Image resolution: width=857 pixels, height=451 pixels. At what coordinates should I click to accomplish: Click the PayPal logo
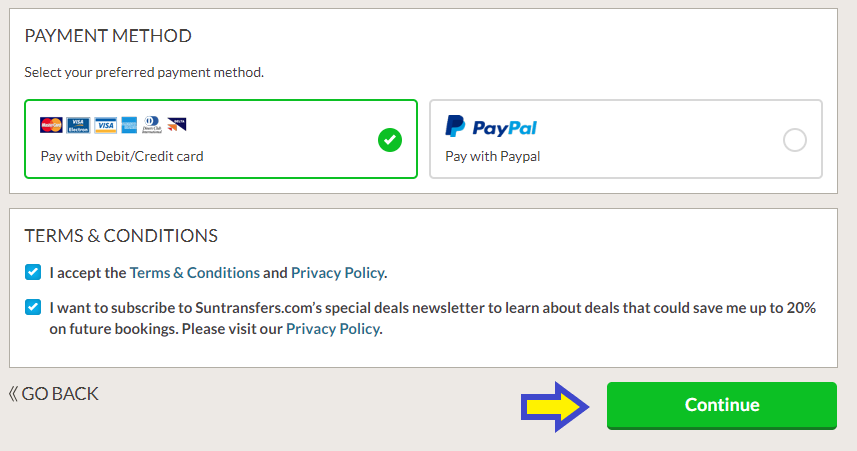pyautogui.click(x=491, y=127)
